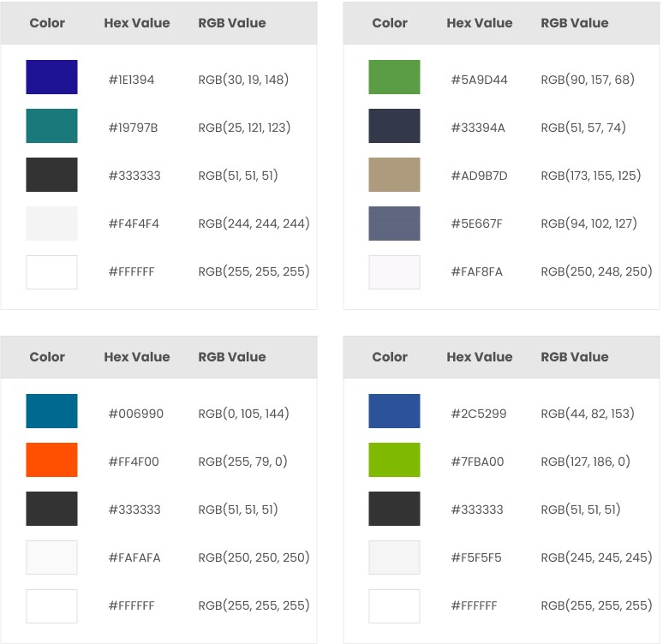Click the #7FBA00 hex value
663x644 pixels.
tap(477, 462)
